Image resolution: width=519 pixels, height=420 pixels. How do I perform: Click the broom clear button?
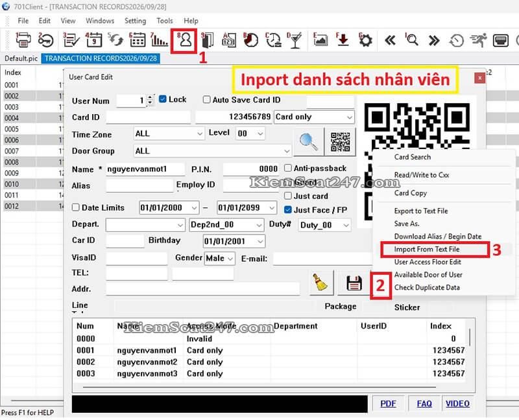321,283
